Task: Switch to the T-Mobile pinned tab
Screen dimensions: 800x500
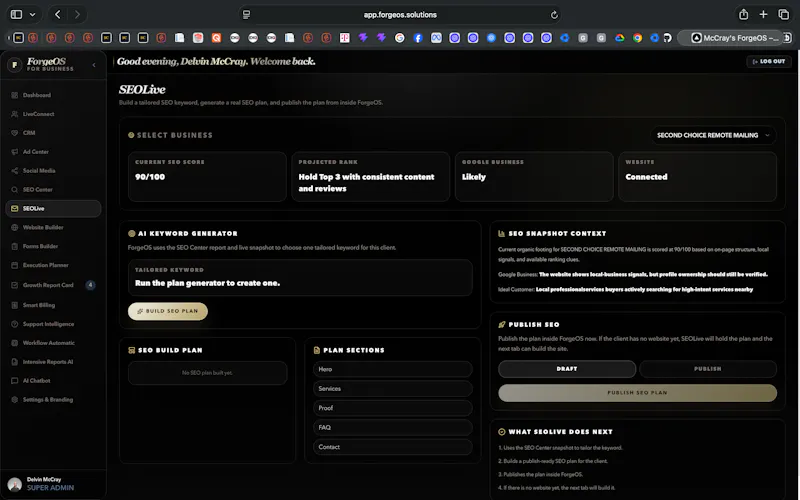Action: pyautogui.click(x=344, y=38)
